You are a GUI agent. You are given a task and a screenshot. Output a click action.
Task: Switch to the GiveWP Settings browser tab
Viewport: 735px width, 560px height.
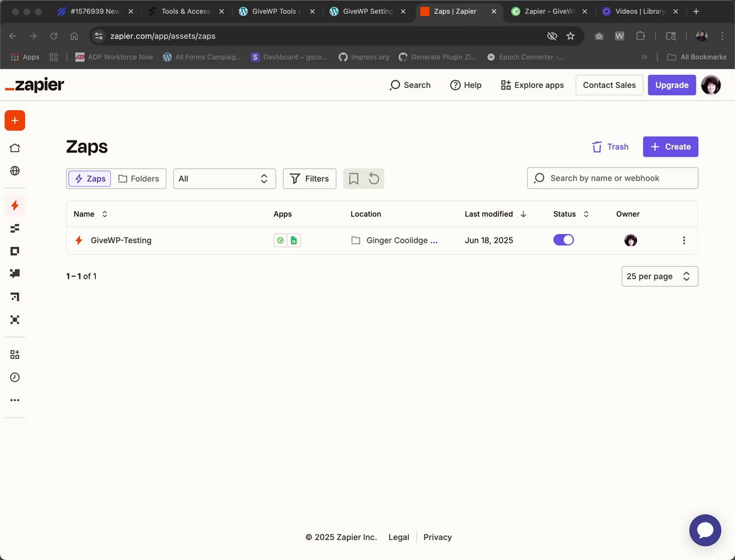(x=367, y=11)
